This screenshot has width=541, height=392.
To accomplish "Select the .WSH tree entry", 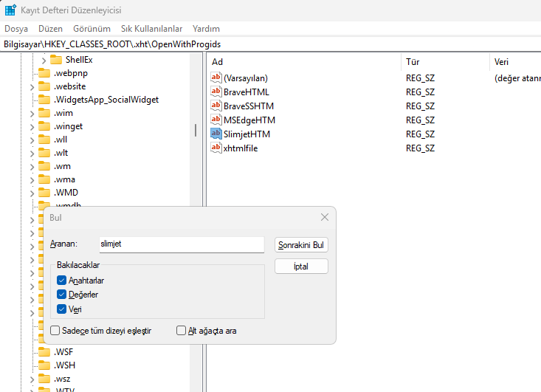I will coord(64,365).
